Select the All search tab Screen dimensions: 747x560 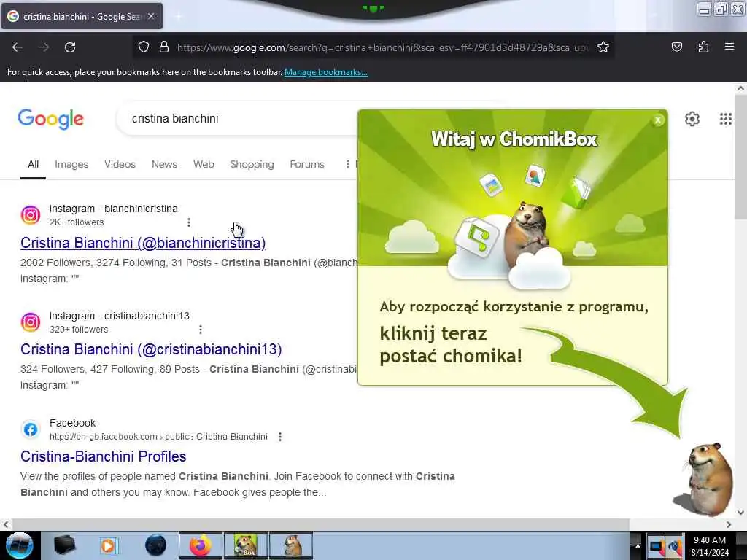(33, 165)
